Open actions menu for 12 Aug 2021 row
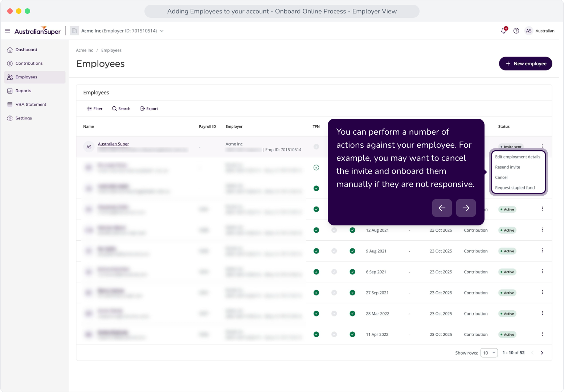The height and width of the screenshot is (392, 564). click(542, 230)
